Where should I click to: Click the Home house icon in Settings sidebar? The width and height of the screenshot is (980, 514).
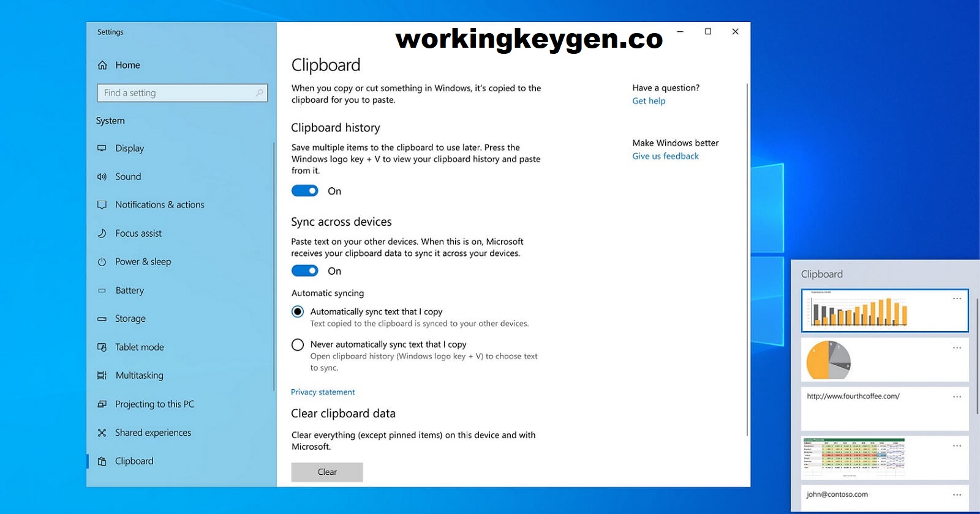coord(102,65)
